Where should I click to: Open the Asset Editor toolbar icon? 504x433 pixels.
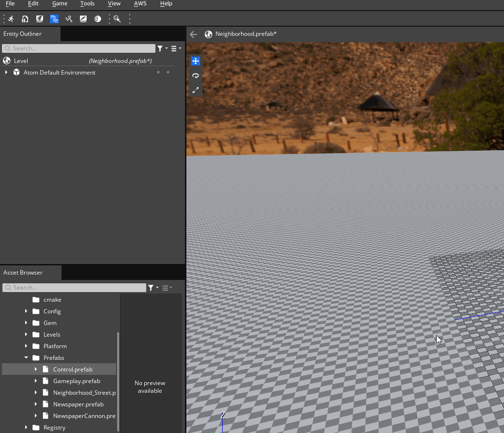(x=25, y=19)
